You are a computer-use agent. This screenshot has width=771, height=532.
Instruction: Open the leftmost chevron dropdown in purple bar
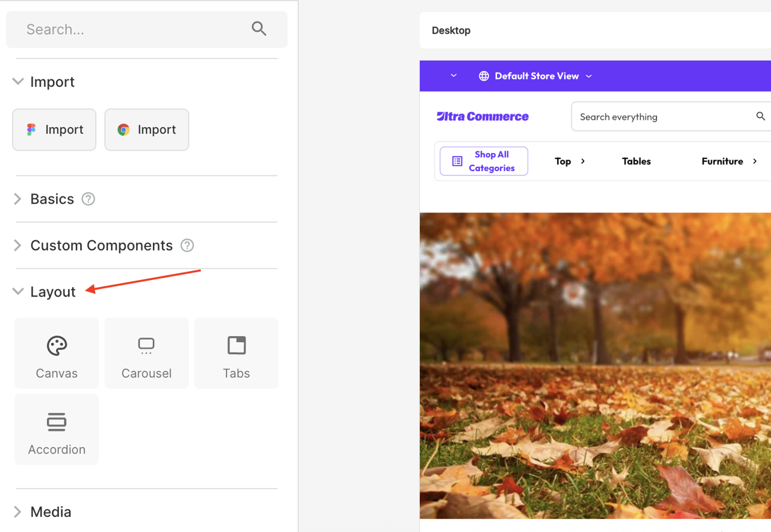[x=454, y=76]
